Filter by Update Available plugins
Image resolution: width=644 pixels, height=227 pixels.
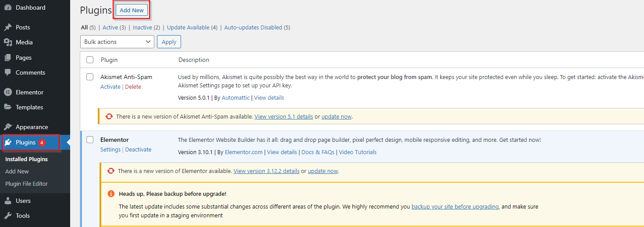tap(192, 27)
